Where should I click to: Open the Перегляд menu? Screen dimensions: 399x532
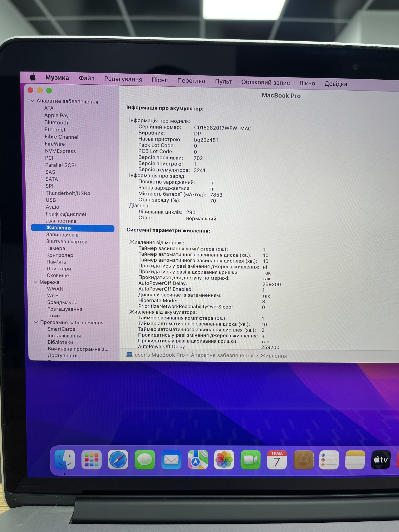[191, 81]
